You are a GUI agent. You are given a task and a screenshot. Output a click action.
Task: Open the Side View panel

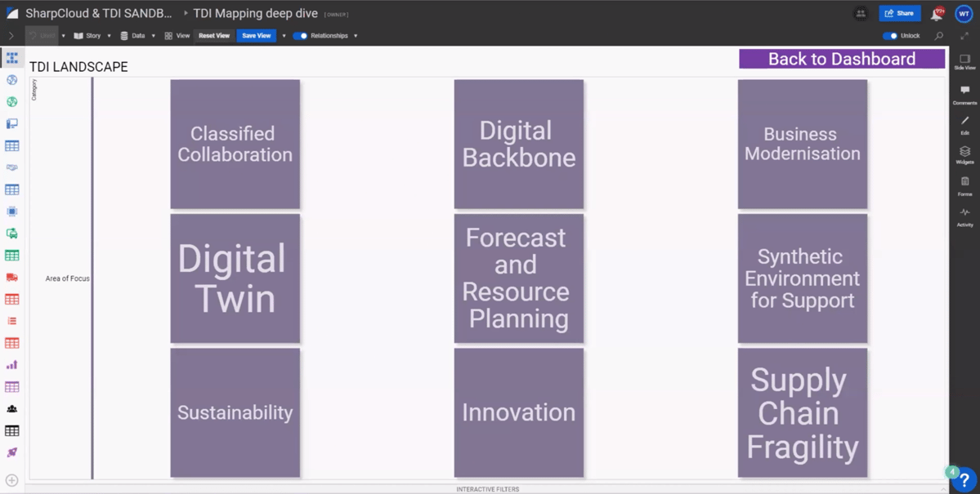click(964, 62)
